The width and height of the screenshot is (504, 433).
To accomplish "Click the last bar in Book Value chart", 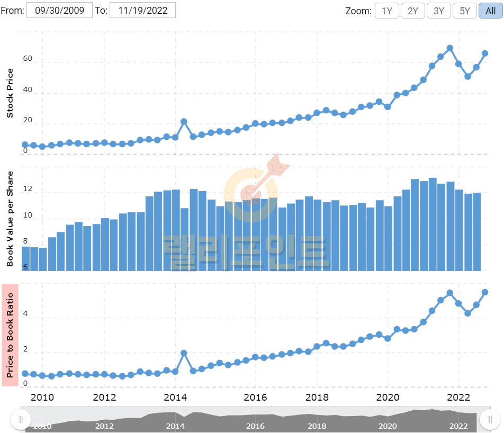I will point(476,232).
